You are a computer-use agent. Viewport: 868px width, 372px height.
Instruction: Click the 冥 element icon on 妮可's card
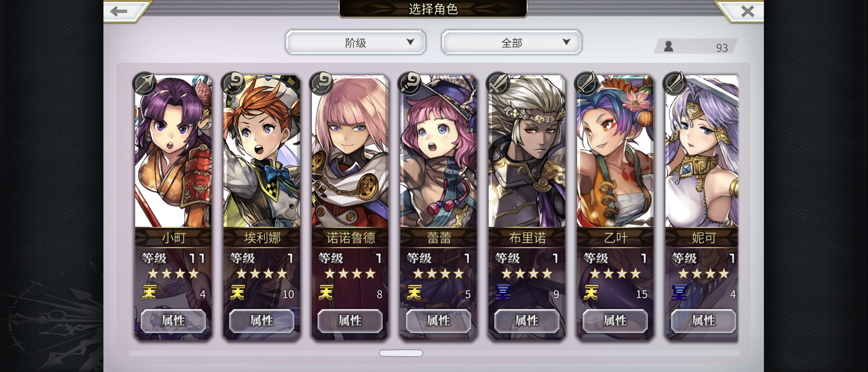[679, 293]
